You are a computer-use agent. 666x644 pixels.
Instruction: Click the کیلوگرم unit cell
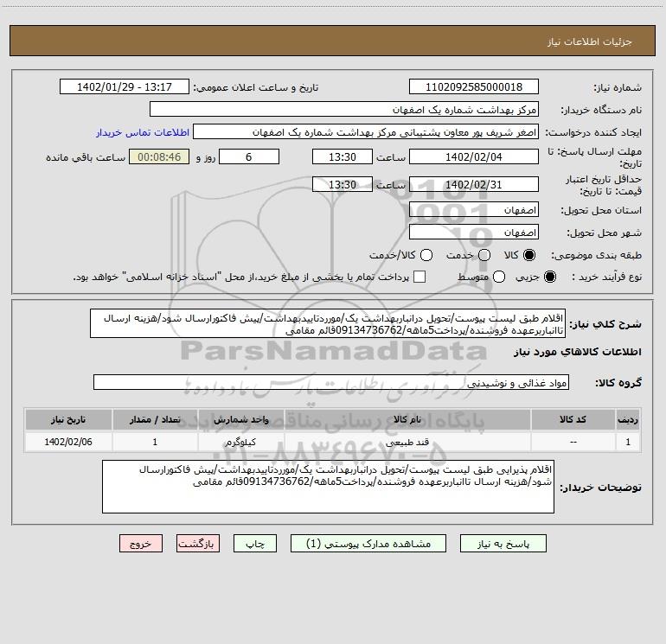240,442
